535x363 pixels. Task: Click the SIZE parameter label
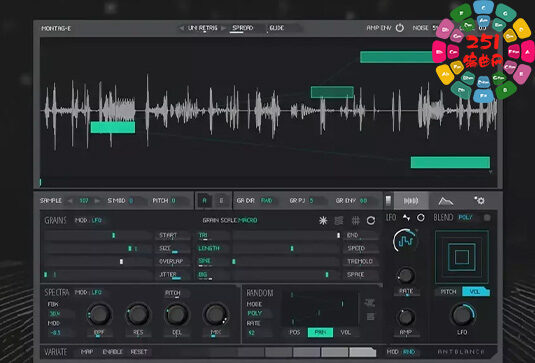pyautogui.click(x=165, y=248)
